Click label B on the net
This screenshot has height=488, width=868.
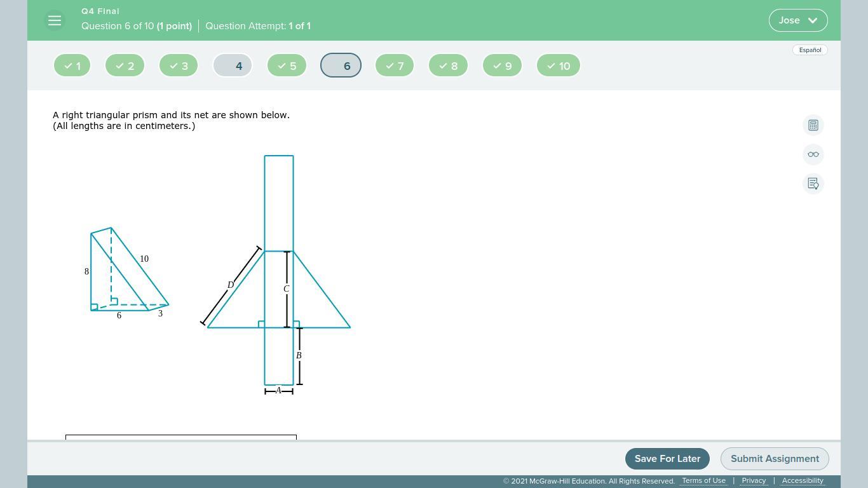(299, 356)
